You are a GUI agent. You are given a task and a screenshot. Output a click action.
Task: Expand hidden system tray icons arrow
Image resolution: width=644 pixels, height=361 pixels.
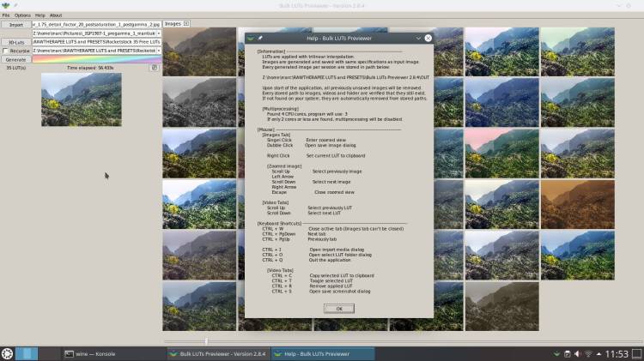(598, 353)
